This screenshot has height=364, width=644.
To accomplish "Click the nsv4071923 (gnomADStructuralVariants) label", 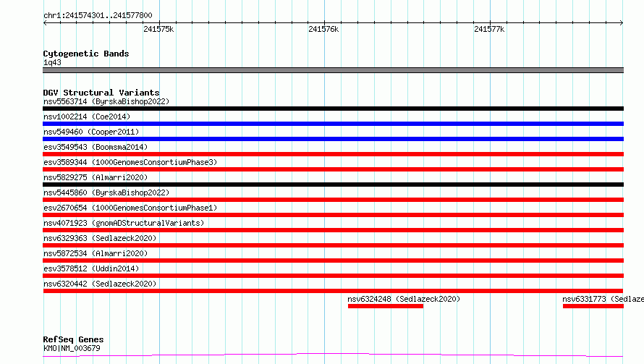I will coord(124,223).
